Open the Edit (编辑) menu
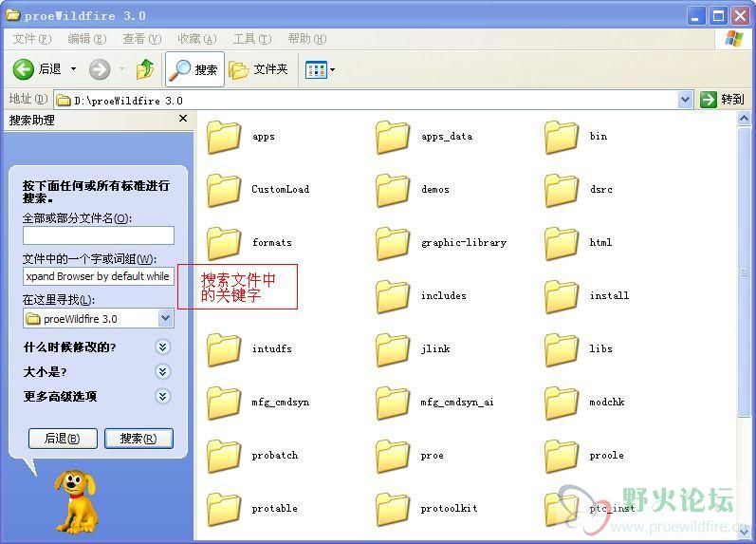Viewport: 756px width, 544px height. coord(86,39)
